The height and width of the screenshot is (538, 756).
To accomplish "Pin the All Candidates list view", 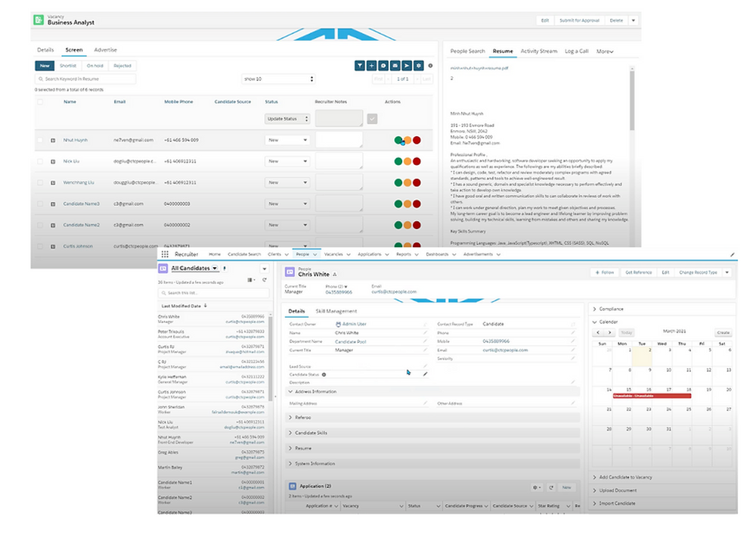I will pyautogui.click(x=225, y=268).
